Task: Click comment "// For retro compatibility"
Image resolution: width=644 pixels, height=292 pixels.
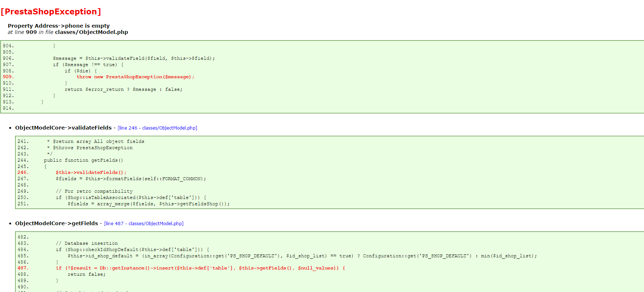Action: [x=94, y=191]
